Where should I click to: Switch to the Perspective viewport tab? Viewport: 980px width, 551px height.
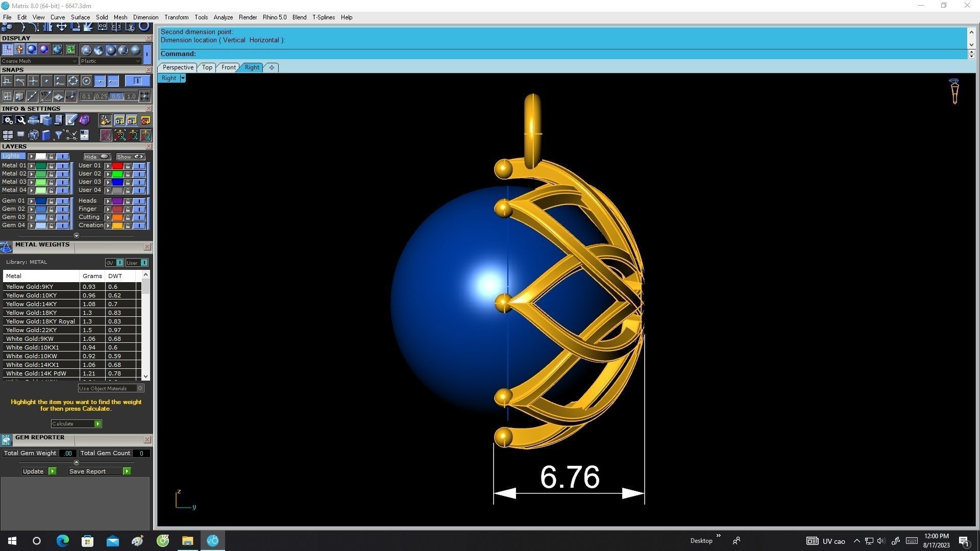[178, 67]
